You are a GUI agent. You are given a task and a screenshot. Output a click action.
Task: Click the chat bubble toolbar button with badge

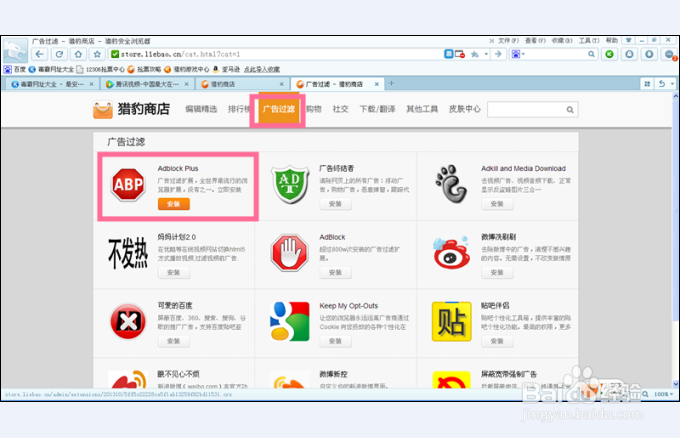(x=670, y=55)
